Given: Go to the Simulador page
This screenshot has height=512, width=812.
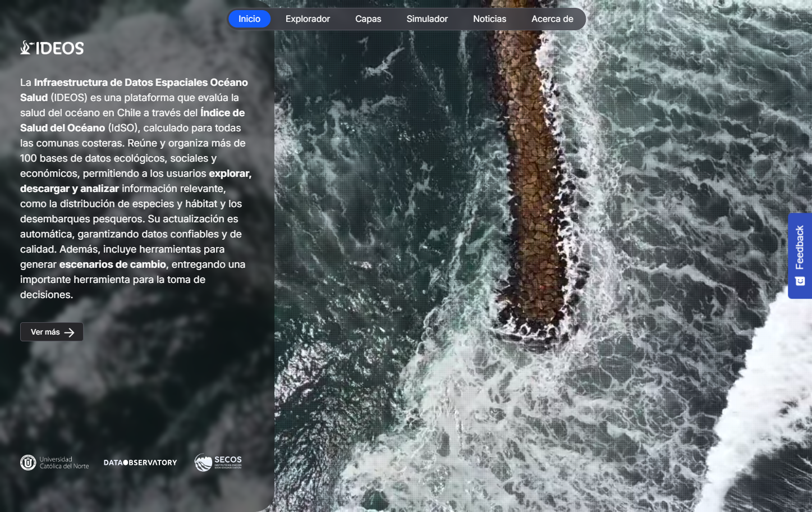Looking at the screenshot, I should 427,19.
